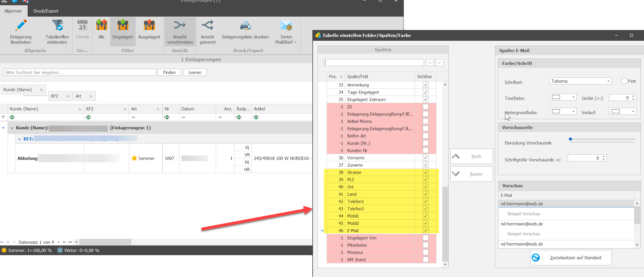This screenshot has height=277, width=644.
Task: Open the Schriftart Tahoma dropdown
Action: click(x=608, y=81)
